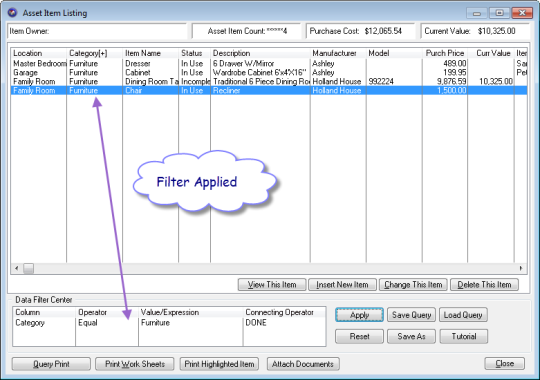
Task: Click the Category[+] column header
Action: (x=94, y=53)
